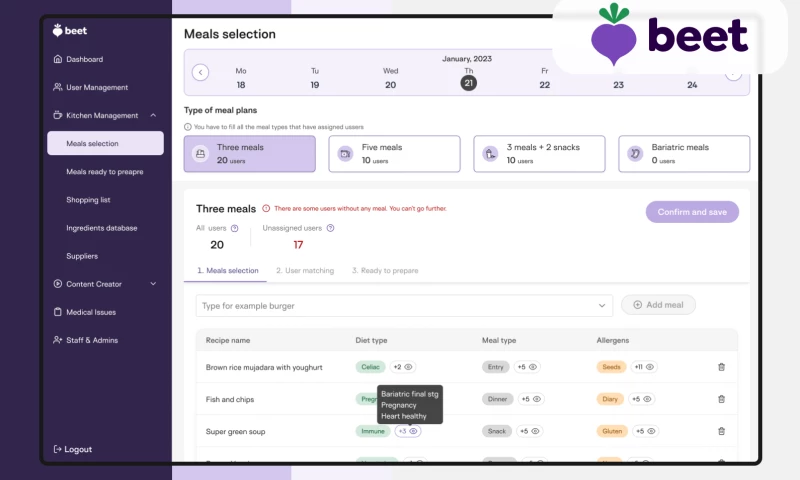This screenshot has height=480, width=800.
Task: Show extra allergens for Super green soup
Action: 645,431
